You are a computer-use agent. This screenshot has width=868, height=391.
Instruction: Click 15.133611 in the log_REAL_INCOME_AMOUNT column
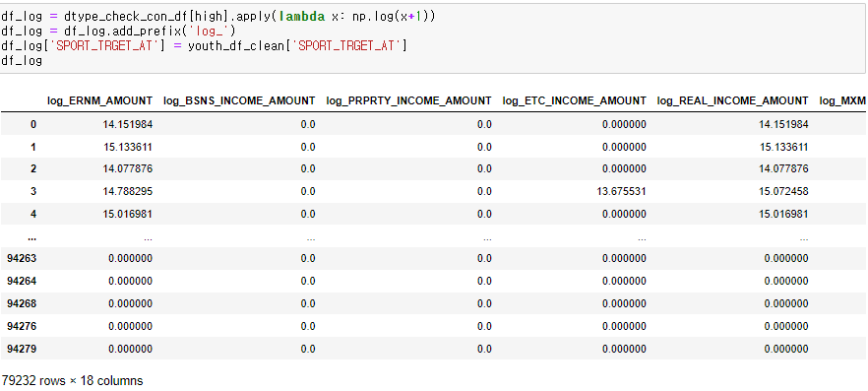(783, 147)
